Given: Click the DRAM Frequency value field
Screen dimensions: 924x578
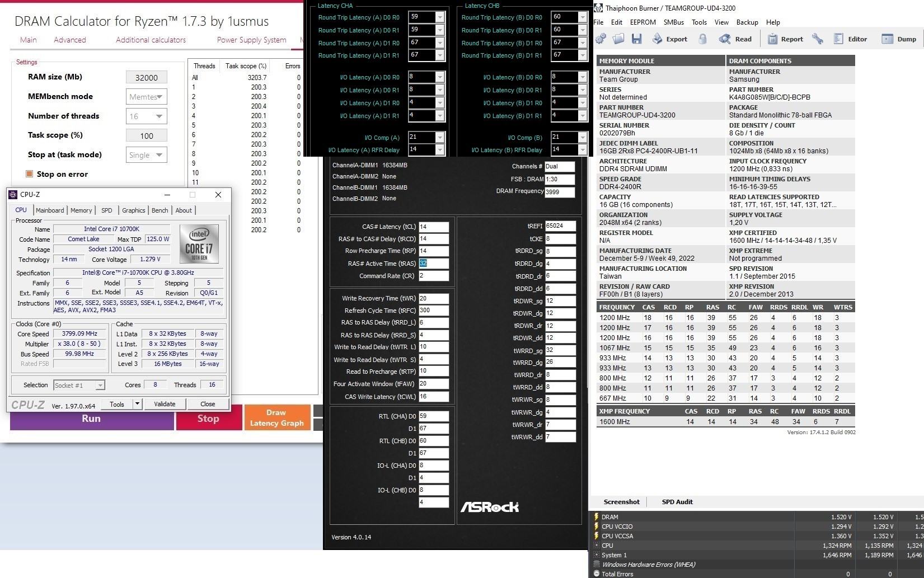Looking at the screenshot, I should (560, 192).
